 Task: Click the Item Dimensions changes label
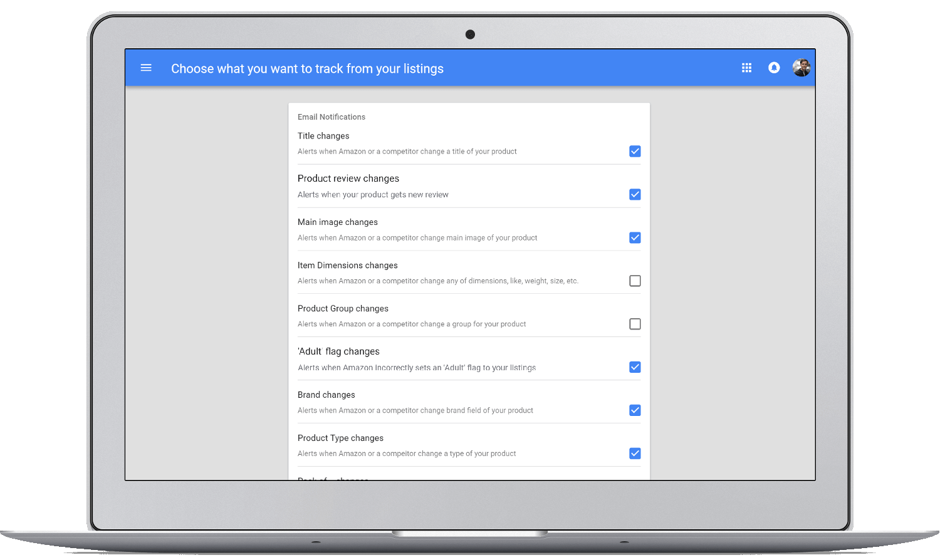(x=347, y=266)
